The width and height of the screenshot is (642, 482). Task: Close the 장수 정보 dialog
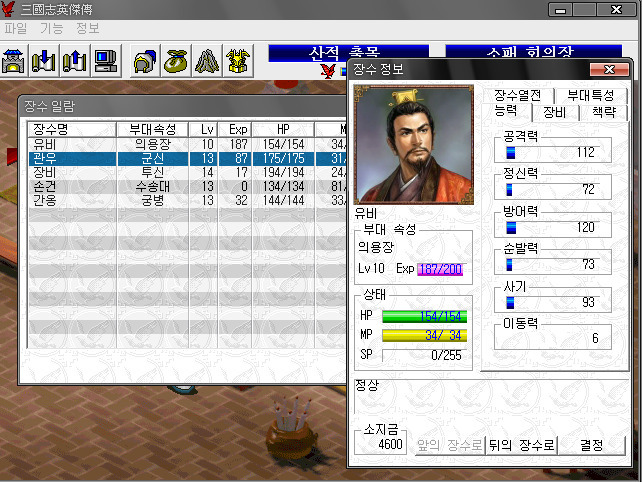pyautogui.click(x=609, y=70)
